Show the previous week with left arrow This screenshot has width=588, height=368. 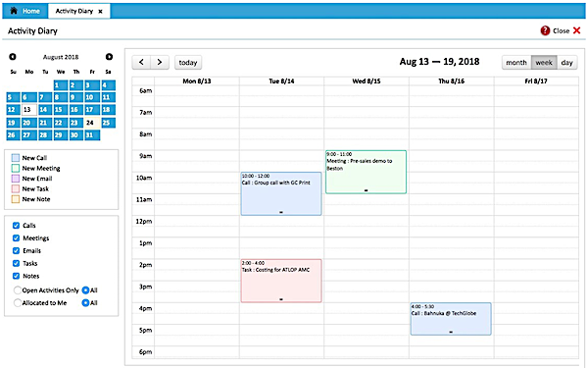141,63
